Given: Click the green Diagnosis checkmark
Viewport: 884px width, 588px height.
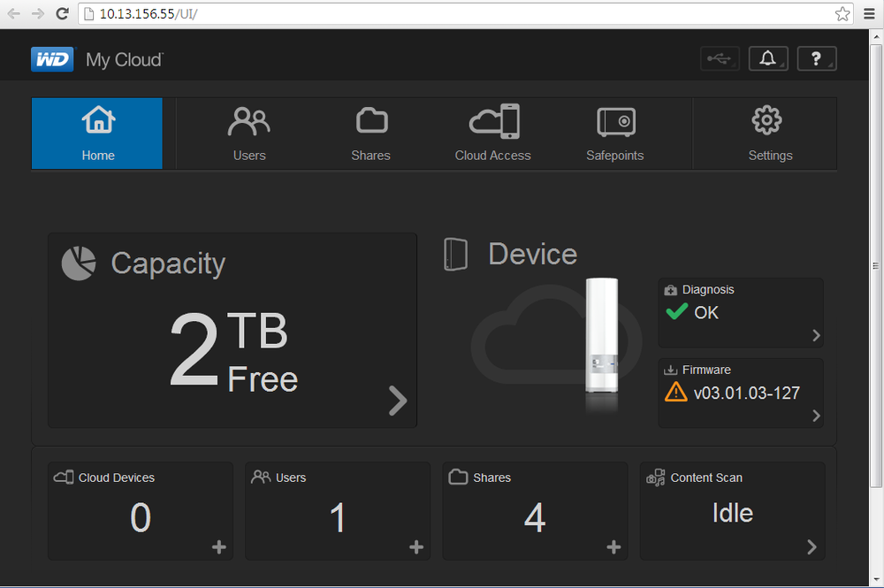Looking at the screenshot, I should click(676, 311).
